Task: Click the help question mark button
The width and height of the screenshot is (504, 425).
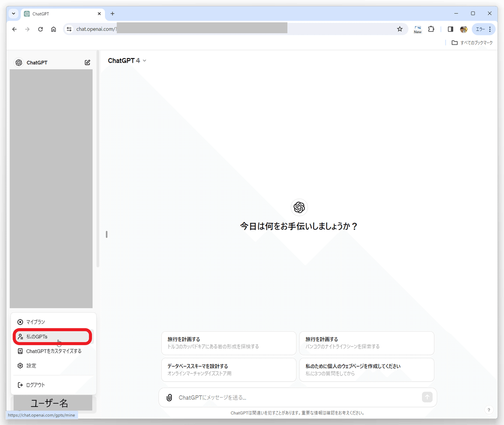Action: click(489, 410)
